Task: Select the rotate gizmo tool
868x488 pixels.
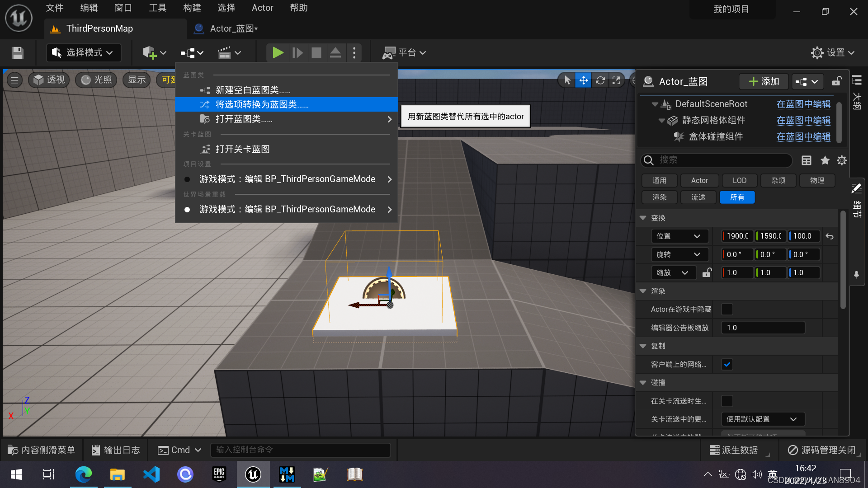Action: coord(600,80)
